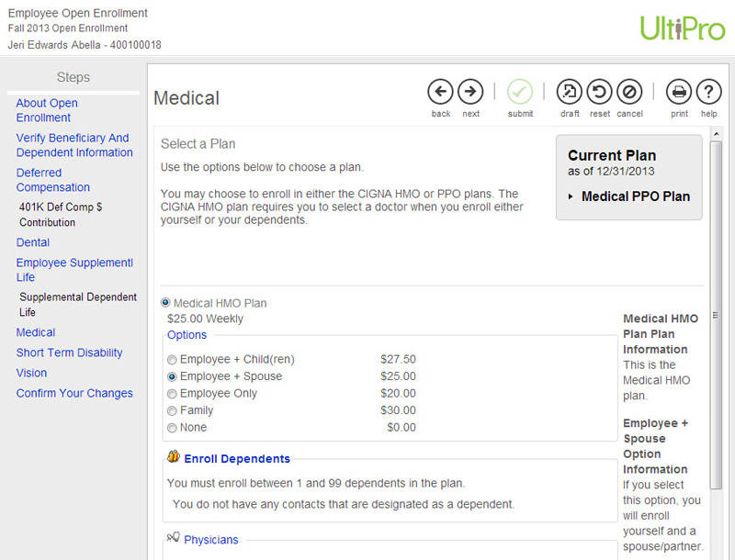Open the help icon
Viewport: 735px width, 560px height.
708,92
